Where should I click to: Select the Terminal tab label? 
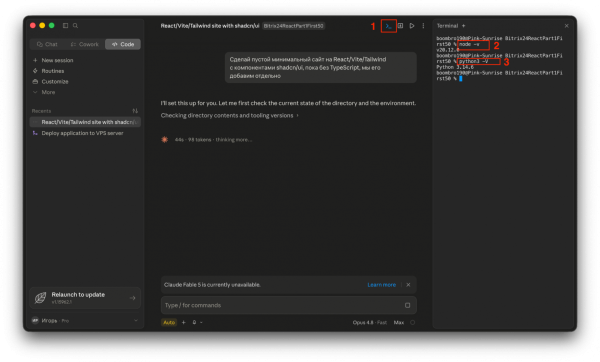(447, 26)
